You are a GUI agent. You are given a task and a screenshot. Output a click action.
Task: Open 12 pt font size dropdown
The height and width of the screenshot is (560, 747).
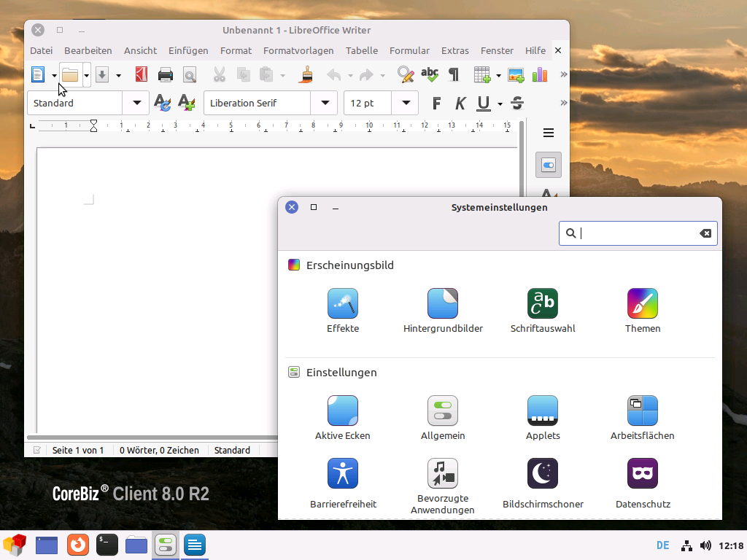coord(406,103)
